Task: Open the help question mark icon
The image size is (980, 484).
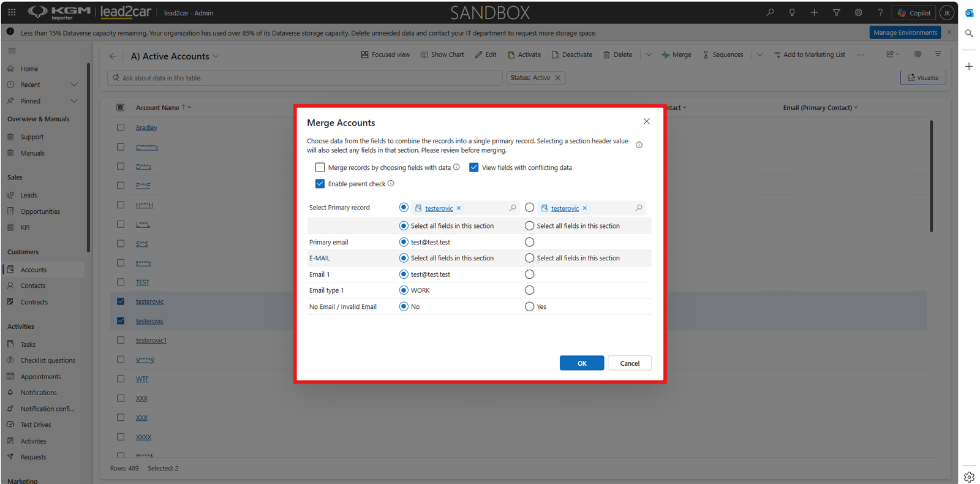Action: point(880,12)
